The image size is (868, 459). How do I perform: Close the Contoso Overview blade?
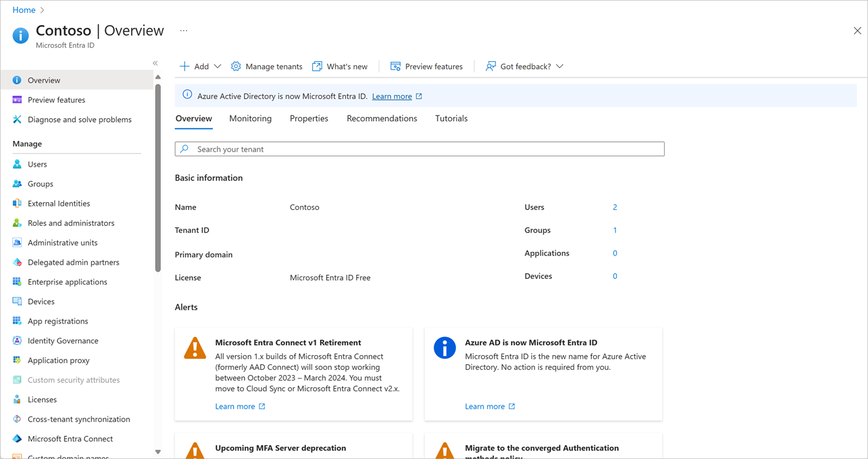coord(857,31)
